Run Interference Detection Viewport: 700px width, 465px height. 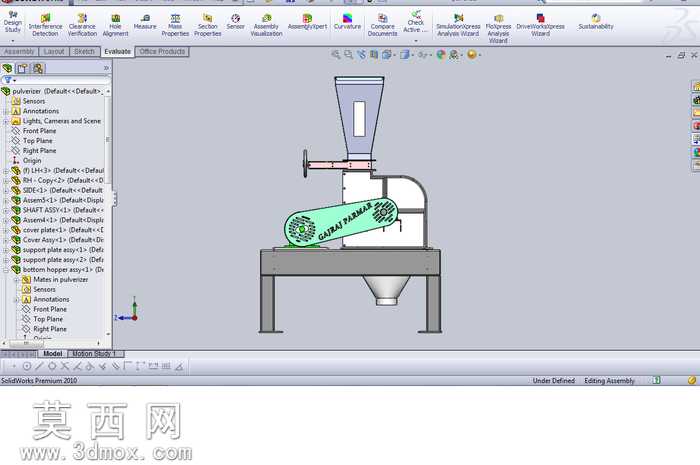[x=45, y=25]
